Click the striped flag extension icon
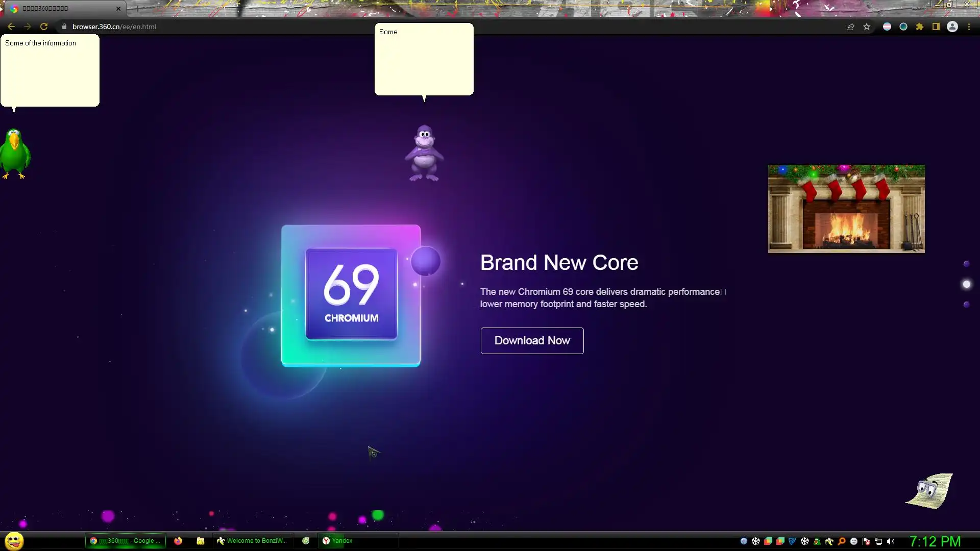The width and height of the screenshot is (980, 551). [887, 27]
